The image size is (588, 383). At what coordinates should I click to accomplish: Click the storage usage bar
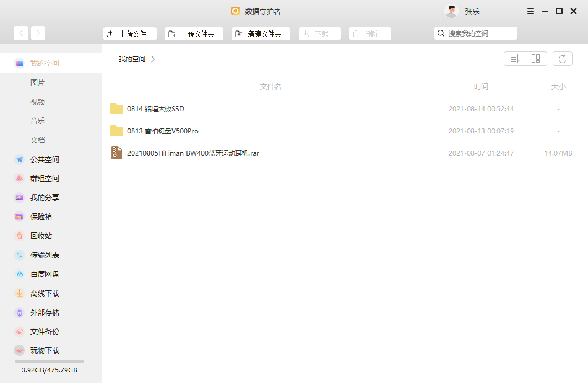(x=49, y=361)
